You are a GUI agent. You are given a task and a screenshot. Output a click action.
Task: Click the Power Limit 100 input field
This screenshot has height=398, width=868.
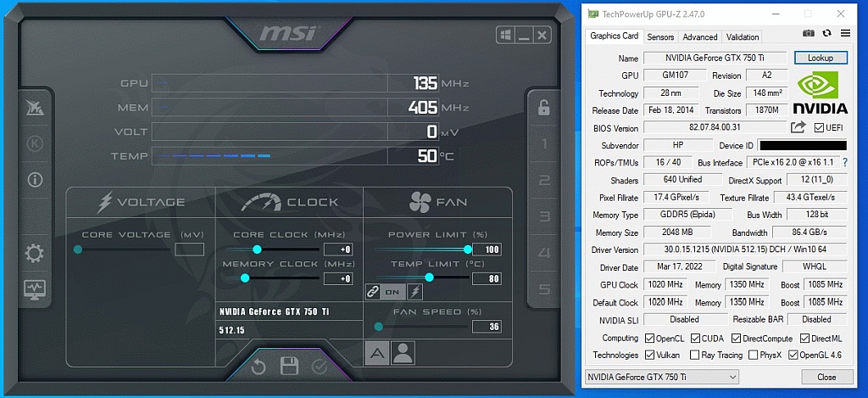(487, 249)
